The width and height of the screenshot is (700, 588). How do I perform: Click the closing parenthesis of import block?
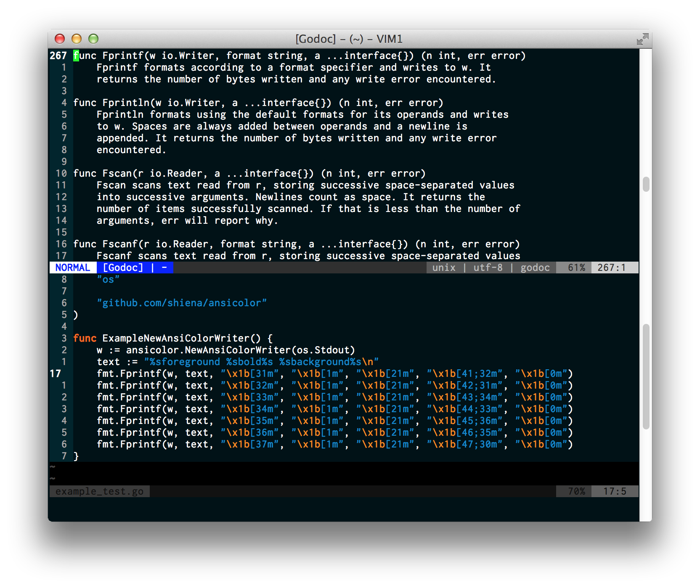[x=76, y=315]
